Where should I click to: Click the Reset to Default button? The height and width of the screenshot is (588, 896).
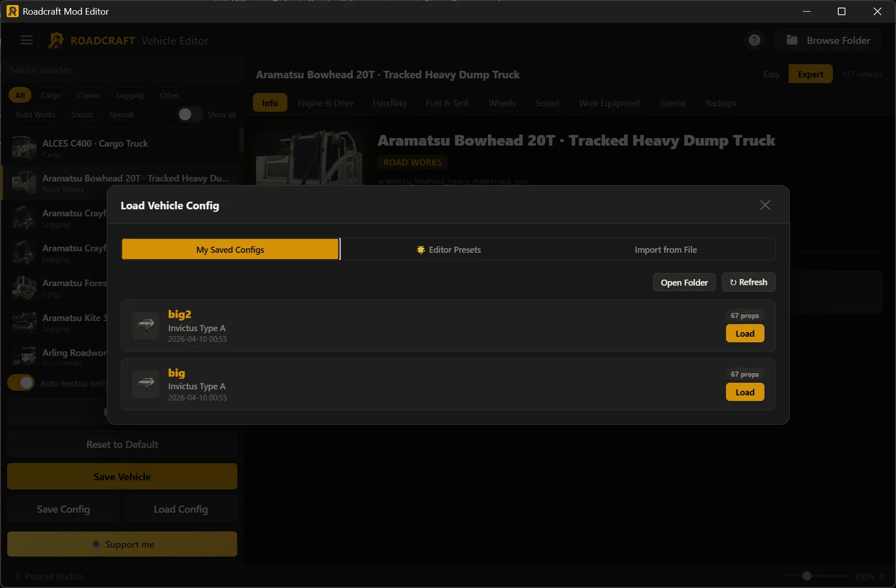122,444
